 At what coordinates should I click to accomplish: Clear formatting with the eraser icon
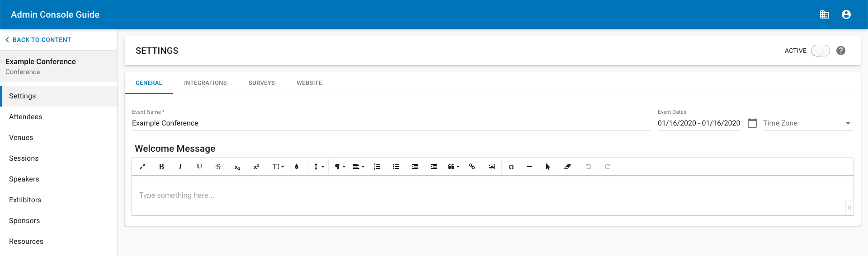pyautogui.click(x=567, y=167)
